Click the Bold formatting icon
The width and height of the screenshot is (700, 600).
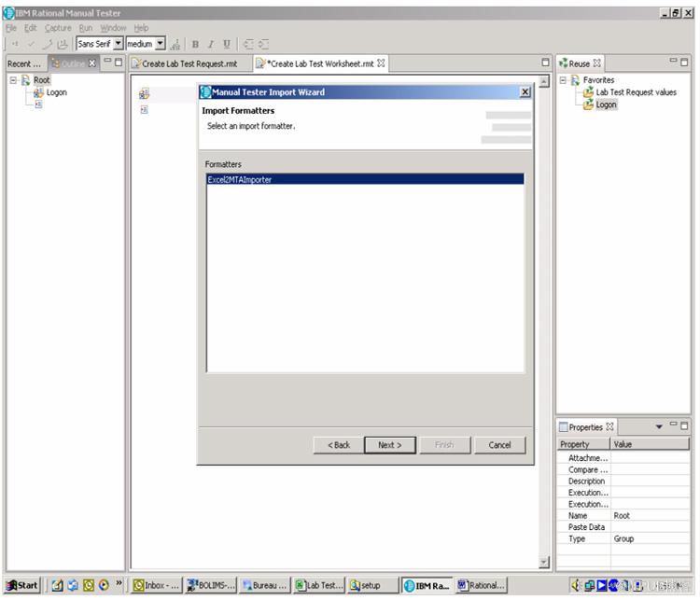click(195, 44)
